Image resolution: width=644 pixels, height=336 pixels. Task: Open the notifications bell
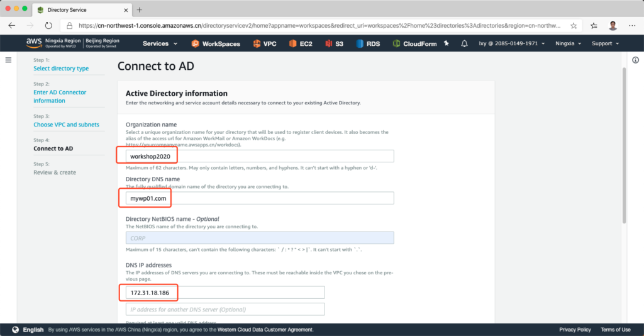pos(464,43)
